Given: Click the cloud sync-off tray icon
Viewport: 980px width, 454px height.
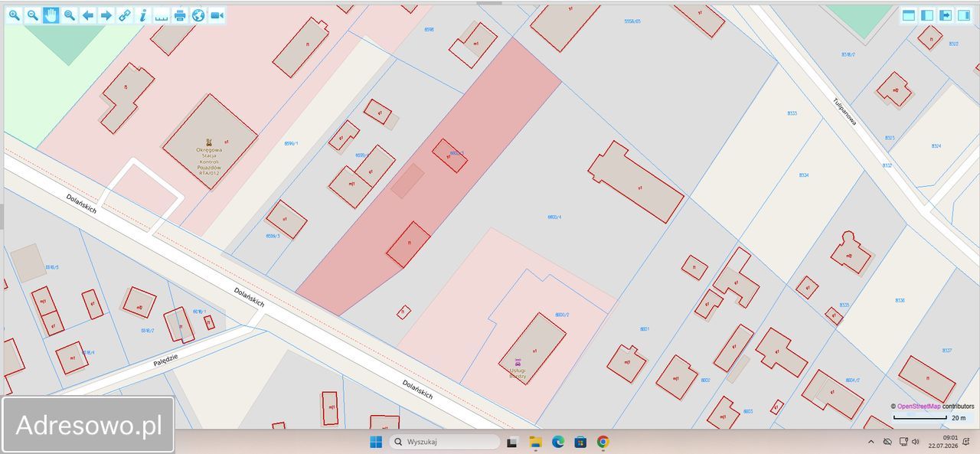Looking at the screenshot, I should click(x=887, y=442).
